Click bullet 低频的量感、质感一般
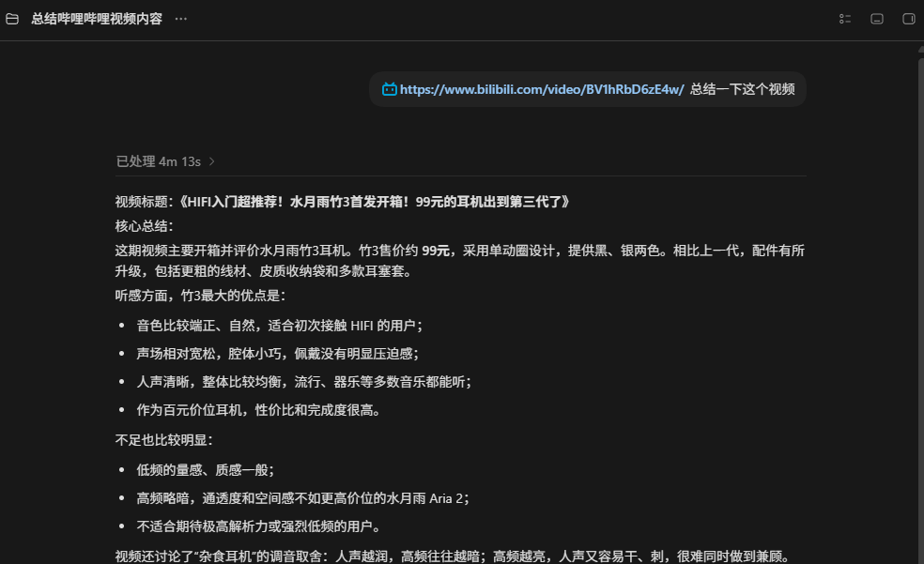 [205, 470]
